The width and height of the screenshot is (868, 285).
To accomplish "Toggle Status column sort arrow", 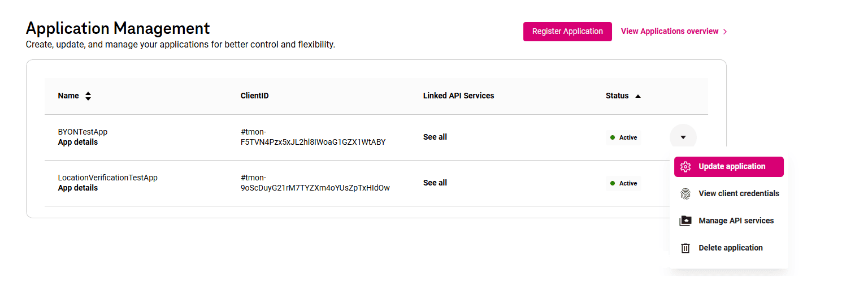I will coord(638,96).
